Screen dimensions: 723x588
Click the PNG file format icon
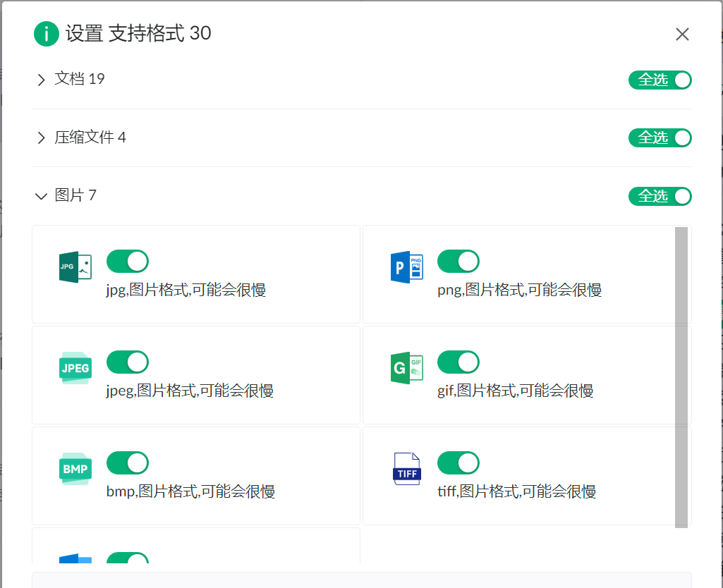coord(406,267)
